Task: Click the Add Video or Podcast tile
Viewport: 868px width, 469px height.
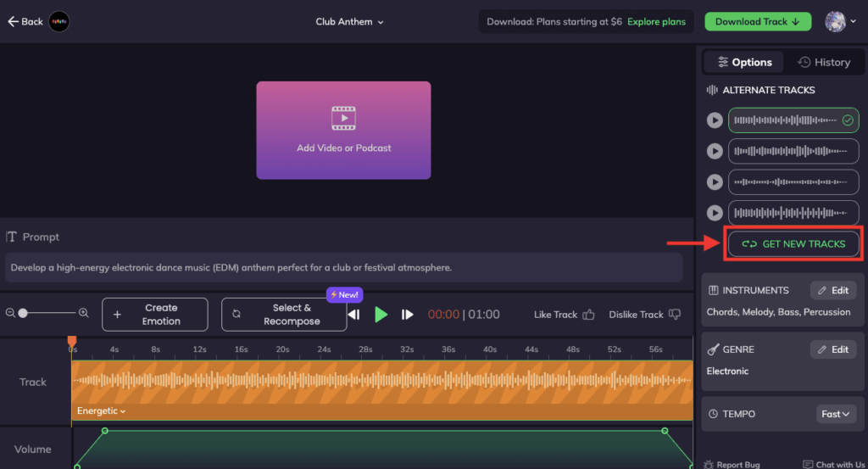Action: 343,130
